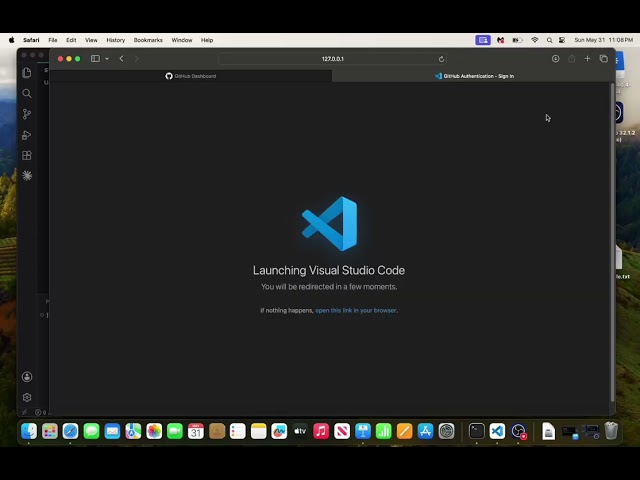640x480 pixels.
Task: Open Trash in Dock
Action: [x=611, y=431]
